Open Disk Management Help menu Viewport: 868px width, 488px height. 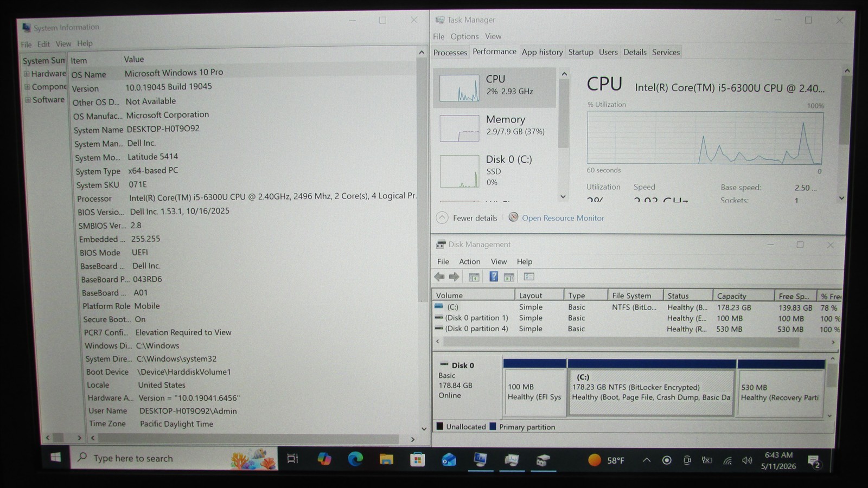pos(524,261)
